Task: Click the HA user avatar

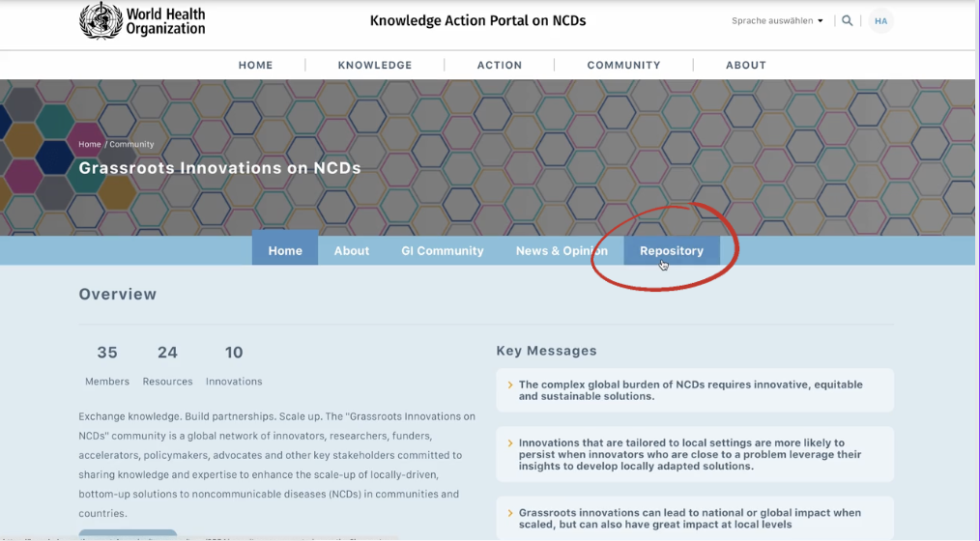Action: [880, 20]
